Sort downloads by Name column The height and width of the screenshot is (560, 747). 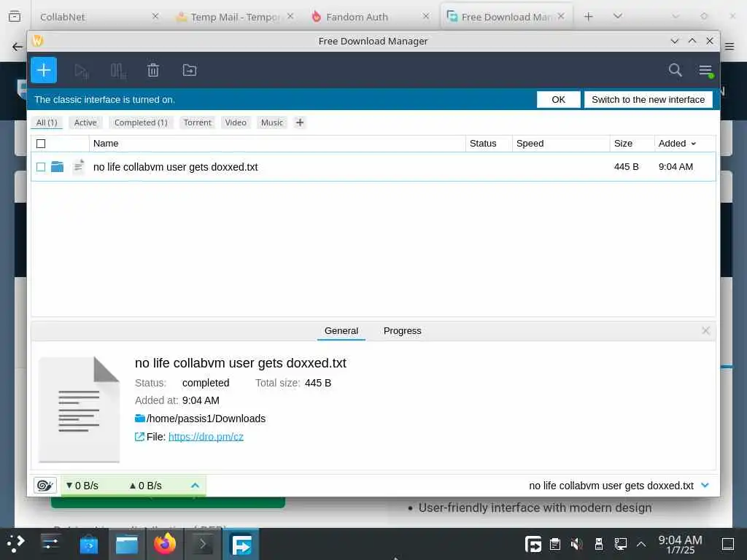click(x=277, y=144)
